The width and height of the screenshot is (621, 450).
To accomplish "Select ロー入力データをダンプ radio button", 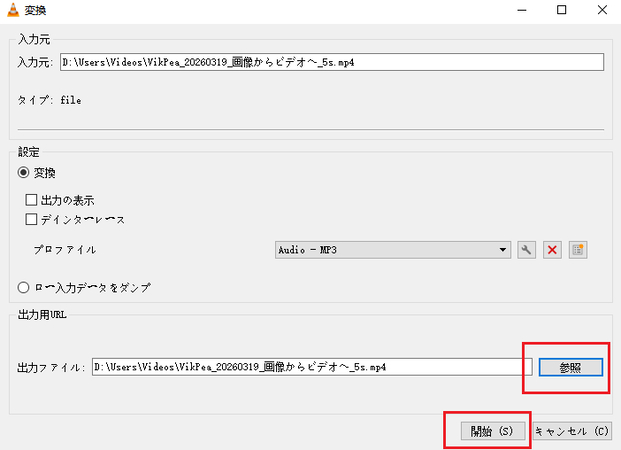I will coord(23,287).
